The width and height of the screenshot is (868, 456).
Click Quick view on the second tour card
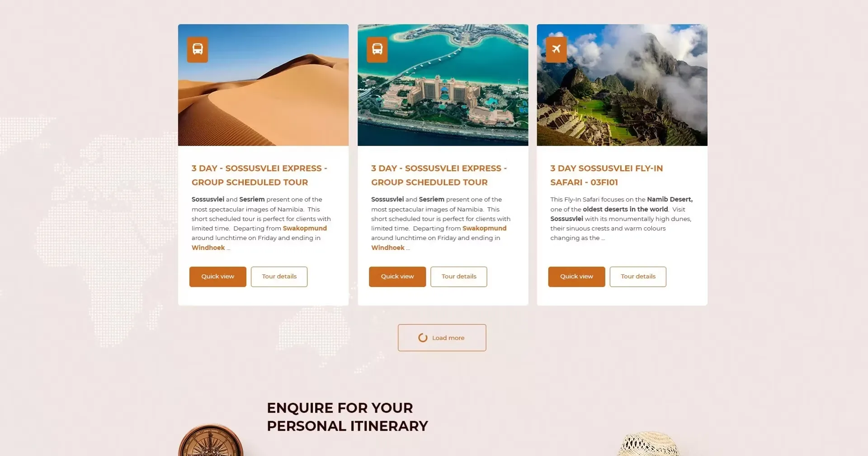point(397,277)
